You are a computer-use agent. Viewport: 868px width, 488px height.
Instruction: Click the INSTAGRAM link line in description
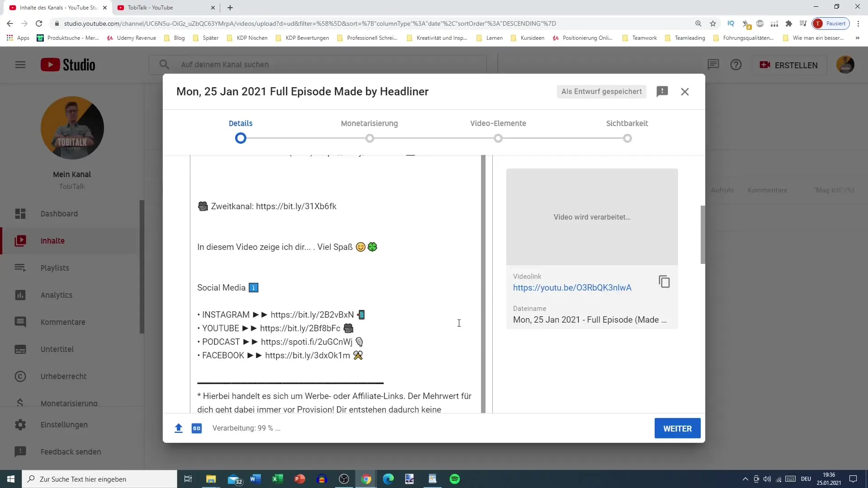tap(281, 315)
